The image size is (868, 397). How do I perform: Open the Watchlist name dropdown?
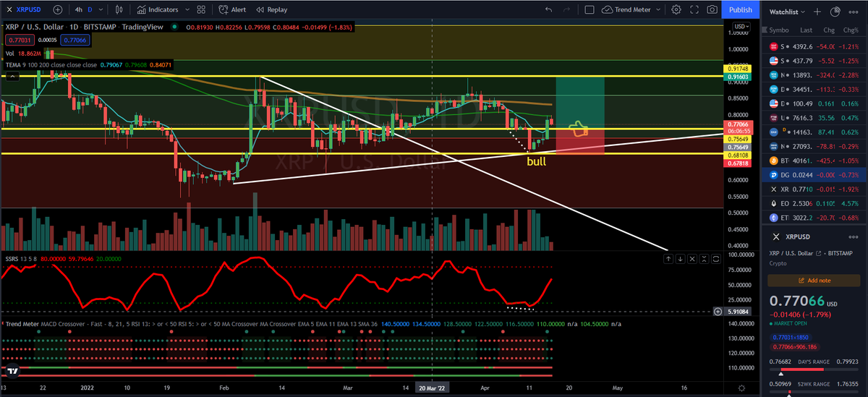point(787,12)
